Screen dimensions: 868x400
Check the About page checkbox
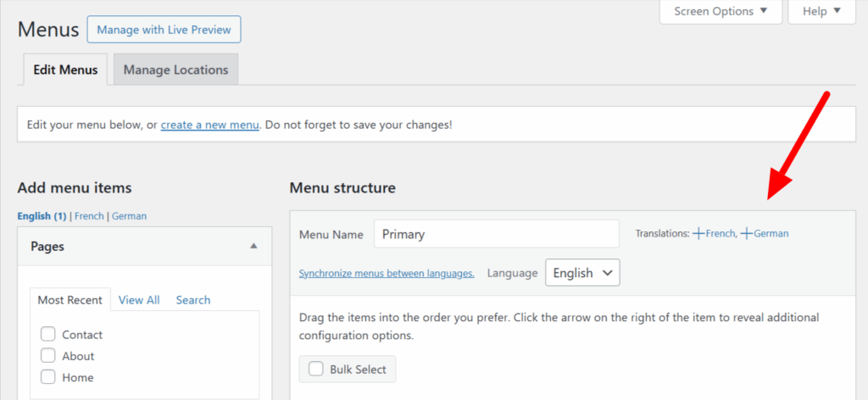tap(48, 356)
